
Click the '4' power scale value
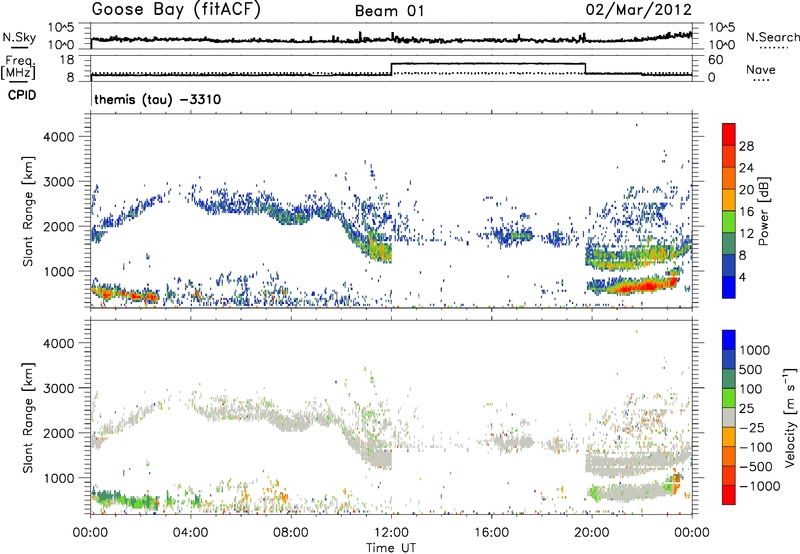(x=742, y=277)
